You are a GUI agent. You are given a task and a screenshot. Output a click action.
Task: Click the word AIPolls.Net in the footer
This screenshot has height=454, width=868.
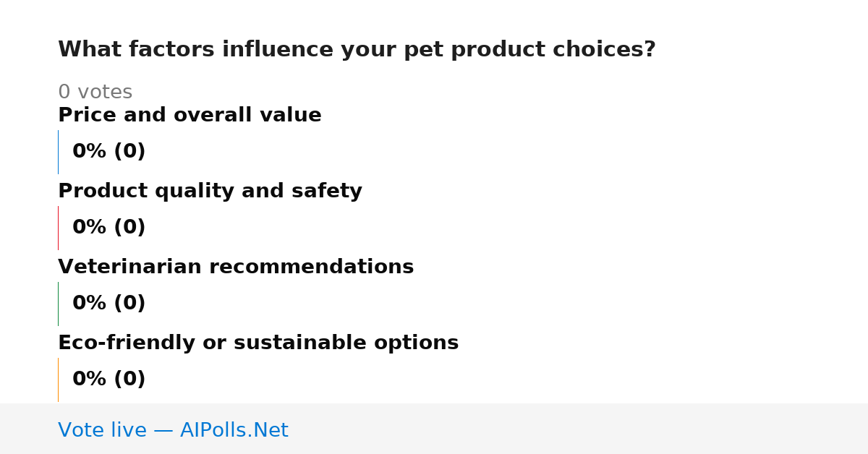pos(234,430)
